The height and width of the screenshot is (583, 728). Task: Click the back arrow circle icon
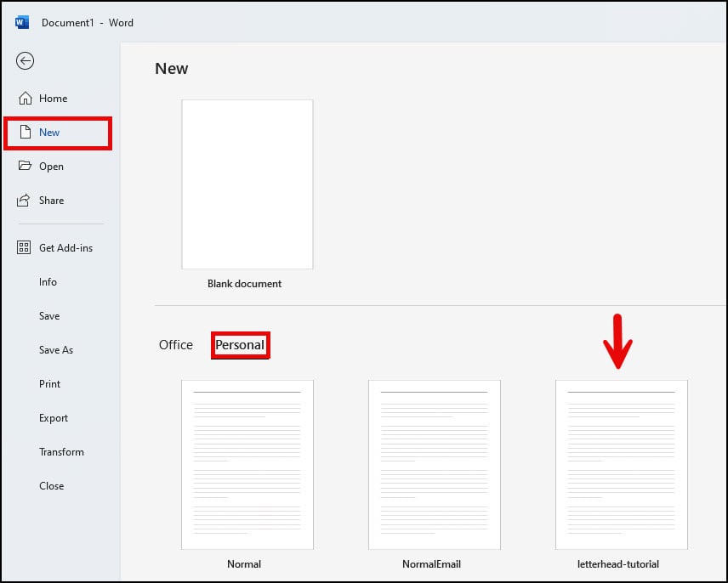tap(26, 60)
